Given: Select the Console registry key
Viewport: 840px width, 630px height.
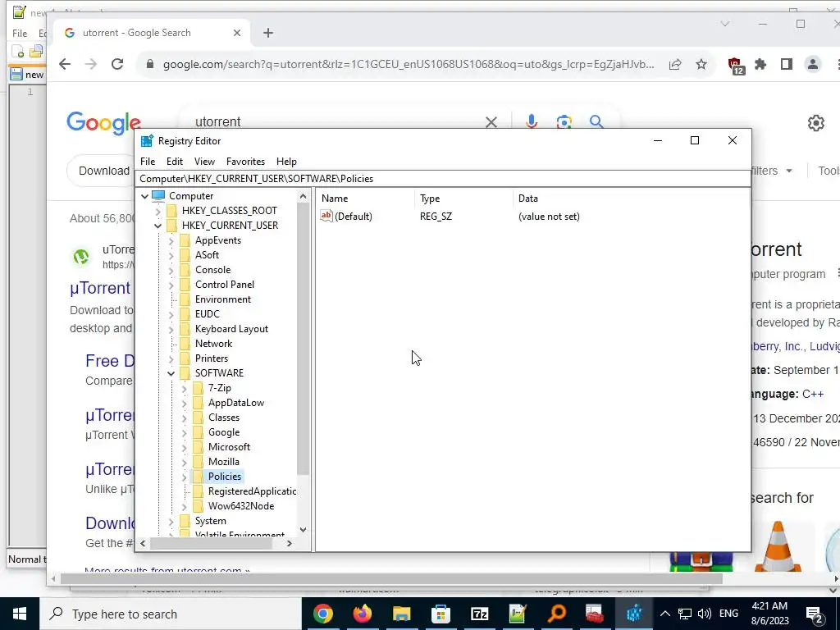Looking at the screenshot, I should pyautogui.click(x=212, y=269).
